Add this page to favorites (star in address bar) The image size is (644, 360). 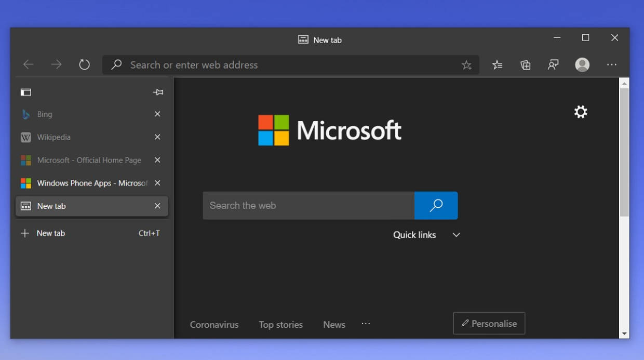click(x=466, y=65)
